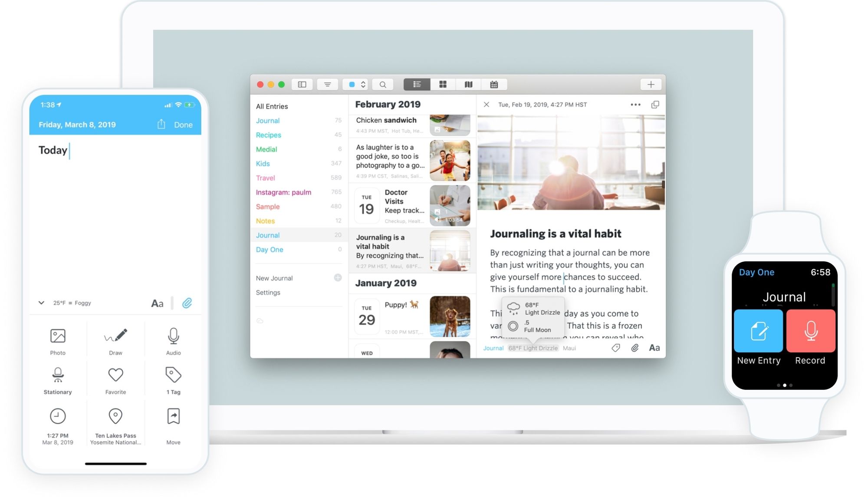The image size is (868, 501).
Task: Click the calendar view icon in toolbar
Action: pos(494,84)
